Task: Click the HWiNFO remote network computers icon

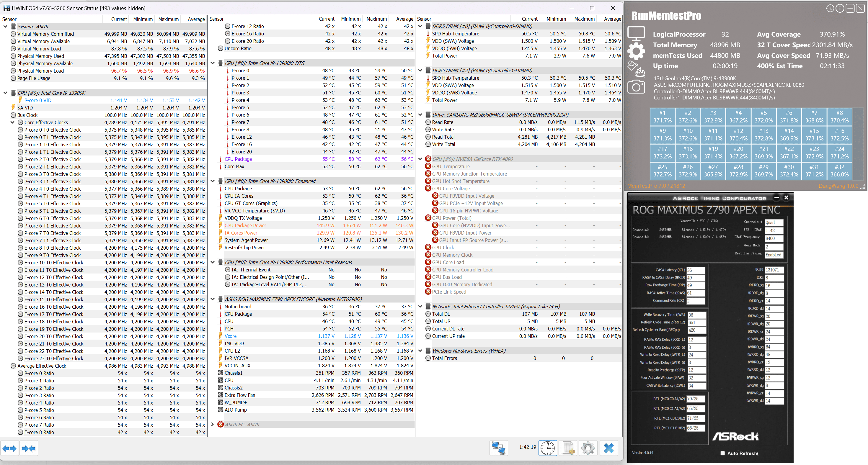Action: [498, 448]
